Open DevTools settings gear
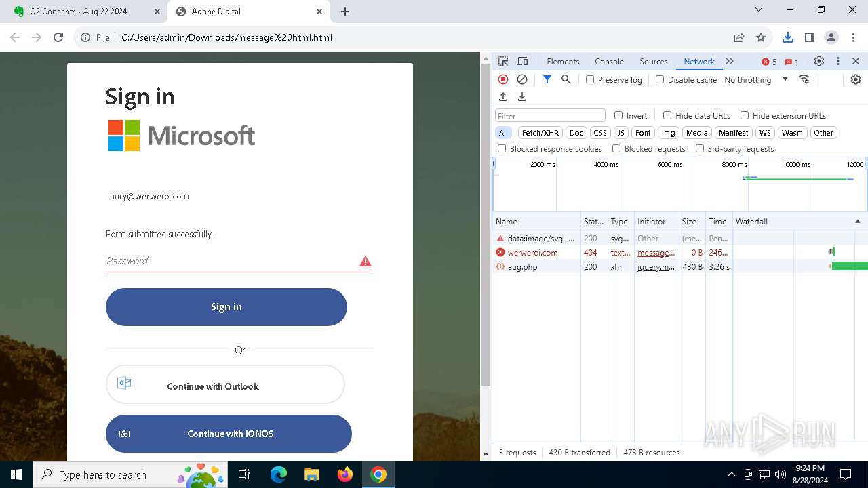868x488 pixels. point(819,61)
